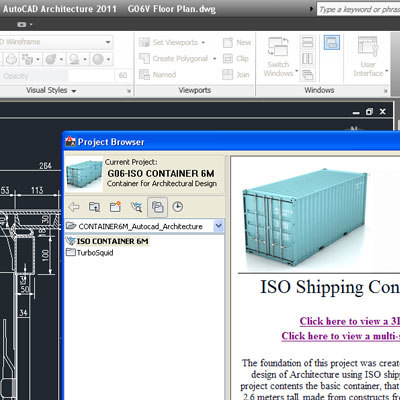This screenshot has width=400, height=400.
Task: Click the New Project icon in Project Browser
Action: pyautogui.click(x=115, y=207)
